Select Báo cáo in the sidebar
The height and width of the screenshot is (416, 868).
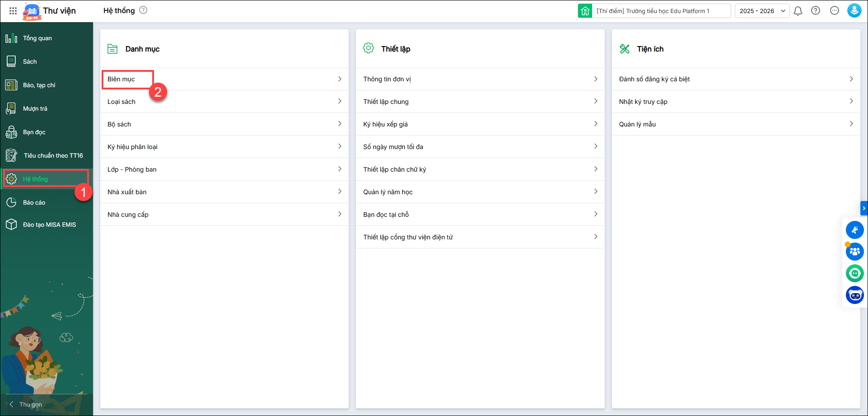pos(34,203)
